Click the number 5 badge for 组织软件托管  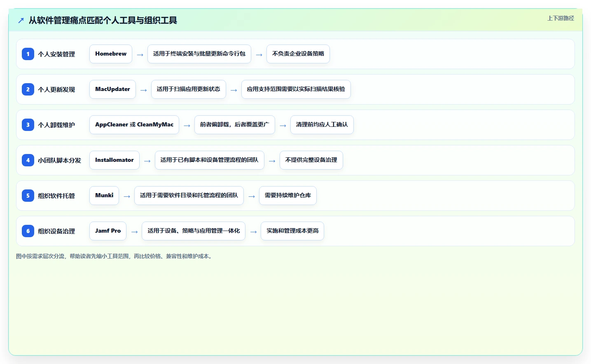click(28, 196)
